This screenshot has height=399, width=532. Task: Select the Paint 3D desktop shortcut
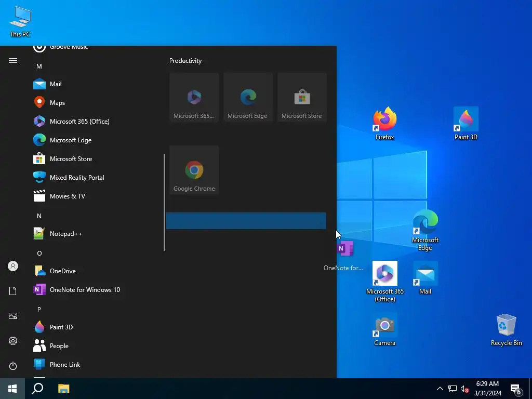click(x=466, y=123)
